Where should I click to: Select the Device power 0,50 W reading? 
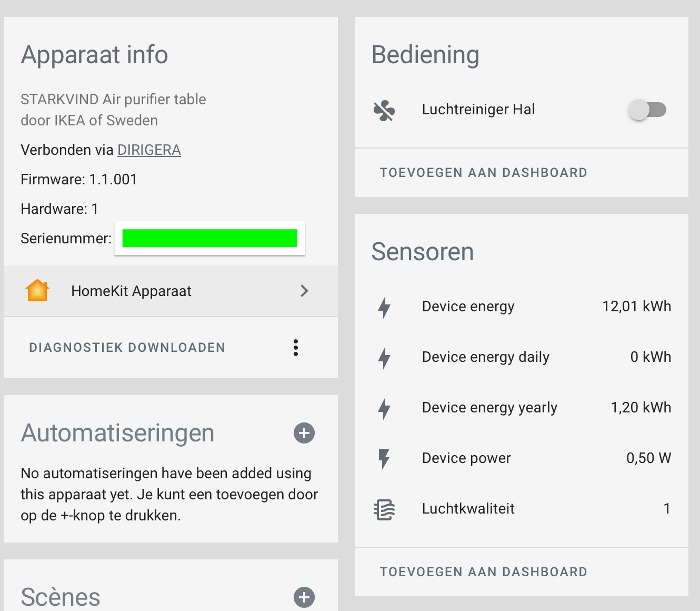coord(648,458)
